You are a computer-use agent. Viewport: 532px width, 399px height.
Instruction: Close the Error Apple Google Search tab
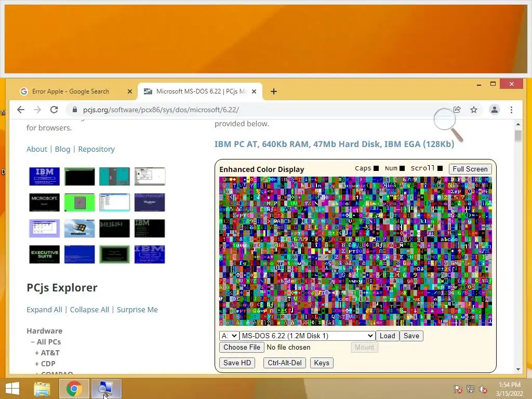click(x=129, y=91)
